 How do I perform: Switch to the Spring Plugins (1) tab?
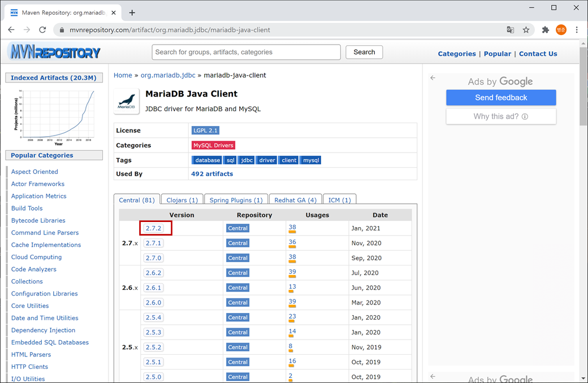click(236, 200)
